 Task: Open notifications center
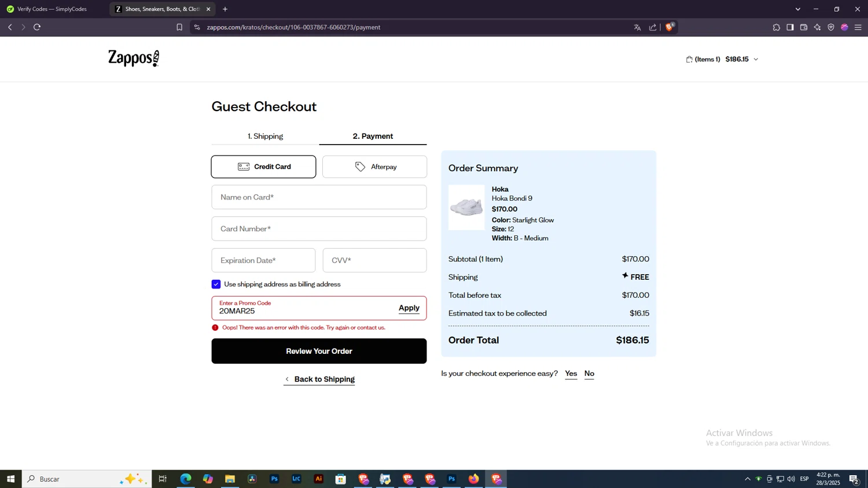pyautogui.click(x=854, y=479)
